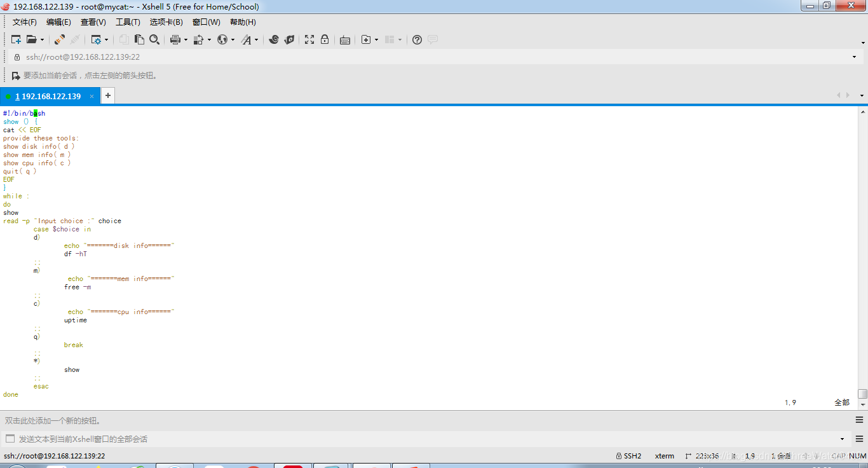The height and width of the screenshot is (468, 868).
Task: Expand the compose bar history dropdown
Action: (843, 439)
